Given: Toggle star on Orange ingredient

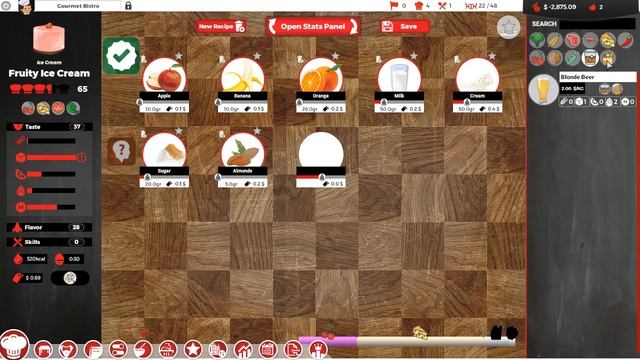Looking at the screenshot, I should (336, 56).
